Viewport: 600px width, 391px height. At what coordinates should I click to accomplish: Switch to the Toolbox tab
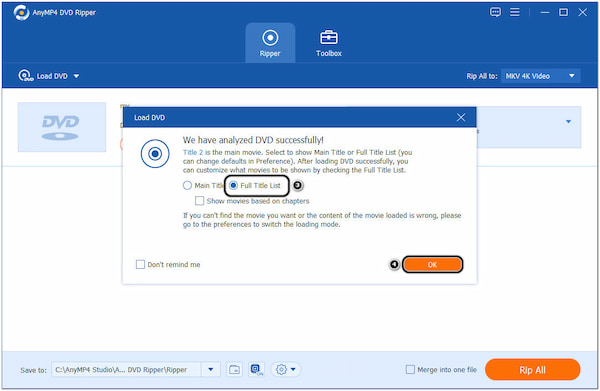(x=329, y=42)
